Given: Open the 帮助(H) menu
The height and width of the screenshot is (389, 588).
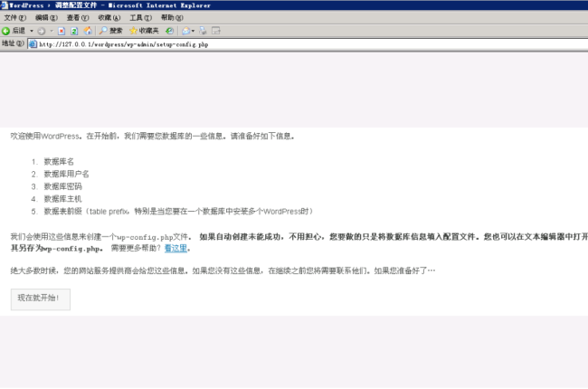Looking at the screenshot, I should 172,17.
